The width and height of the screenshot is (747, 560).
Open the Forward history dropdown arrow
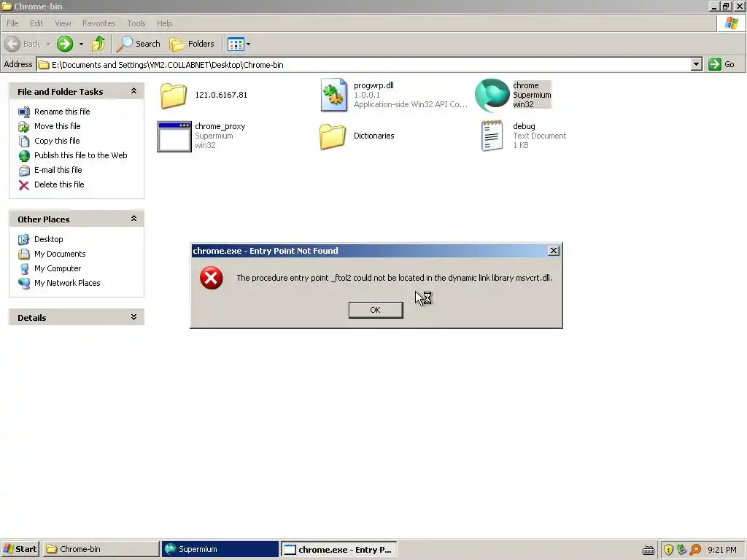[x=81, y=44]
